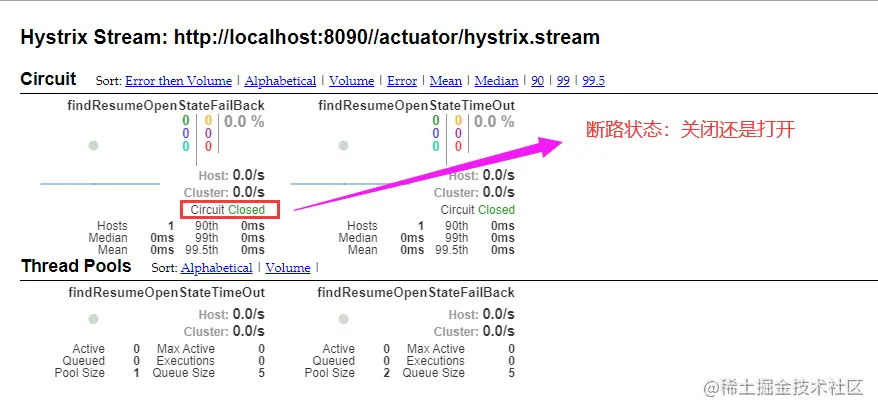Click Circuit Closed status of TimeOut circuit
This screenshot has height=412, width=878.
pos(477,210)
